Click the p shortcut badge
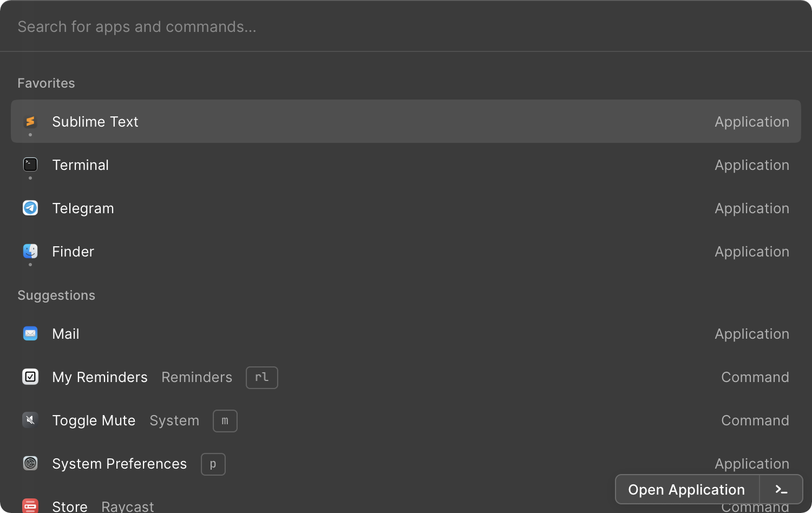The image size is (812, 513). click(x=213, y=464)
